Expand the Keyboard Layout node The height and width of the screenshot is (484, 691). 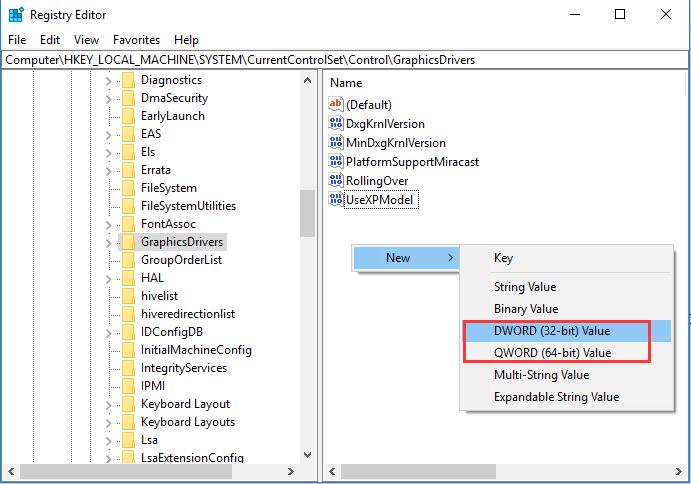point(108,405)
